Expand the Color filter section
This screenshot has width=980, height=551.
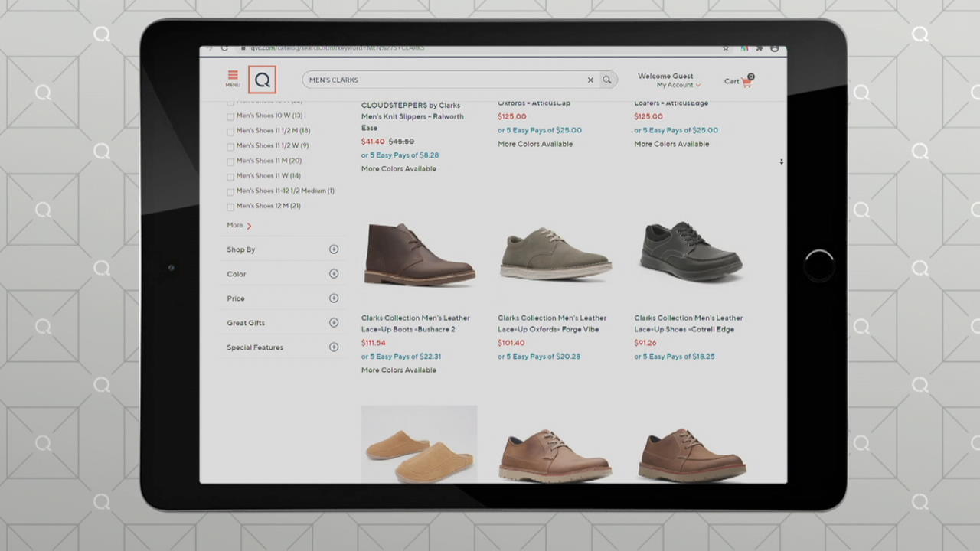[334, 274]
